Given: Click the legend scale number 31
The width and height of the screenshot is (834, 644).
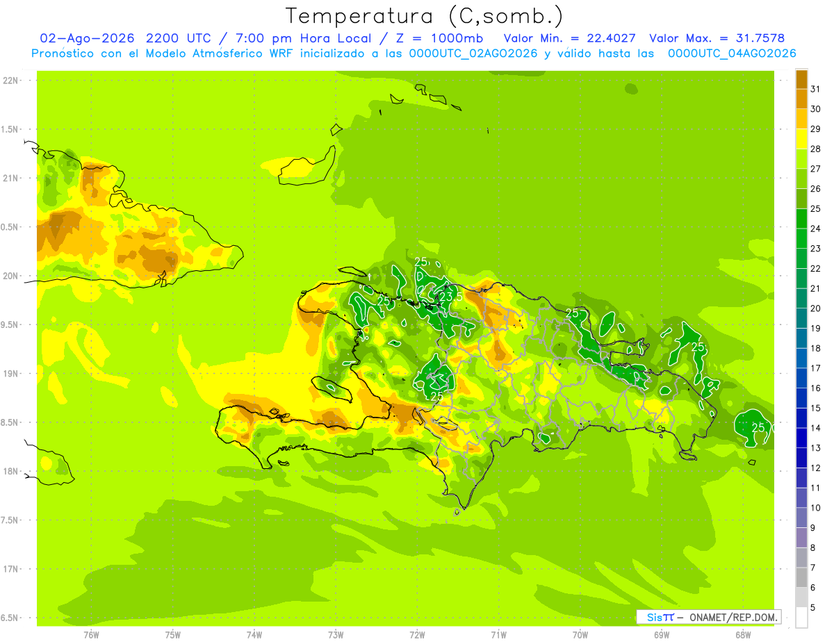Looking at the screenshot, I should (x=816, y=89).
